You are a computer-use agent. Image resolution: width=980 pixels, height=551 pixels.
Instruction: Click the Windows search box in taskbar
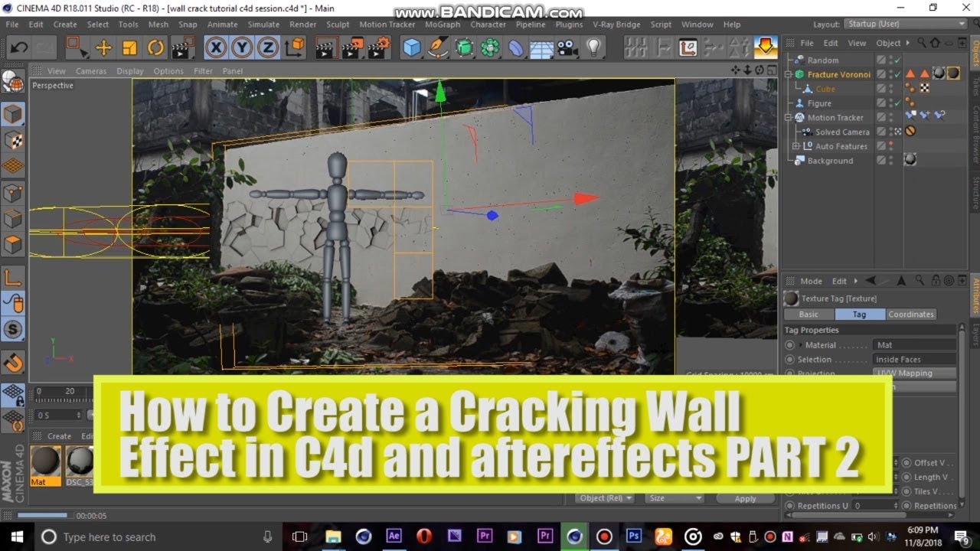[x=156, y=537]
